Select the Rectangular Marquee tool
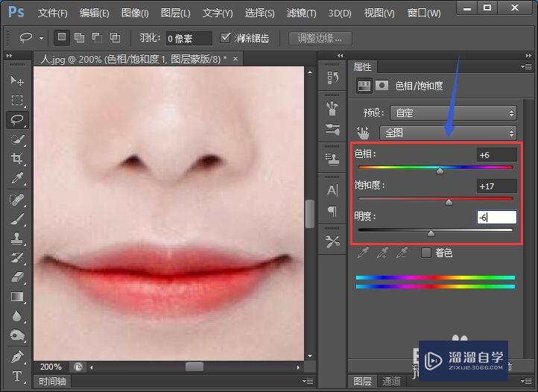The width and height of the screenshot is (538, 392). (17, 100)
